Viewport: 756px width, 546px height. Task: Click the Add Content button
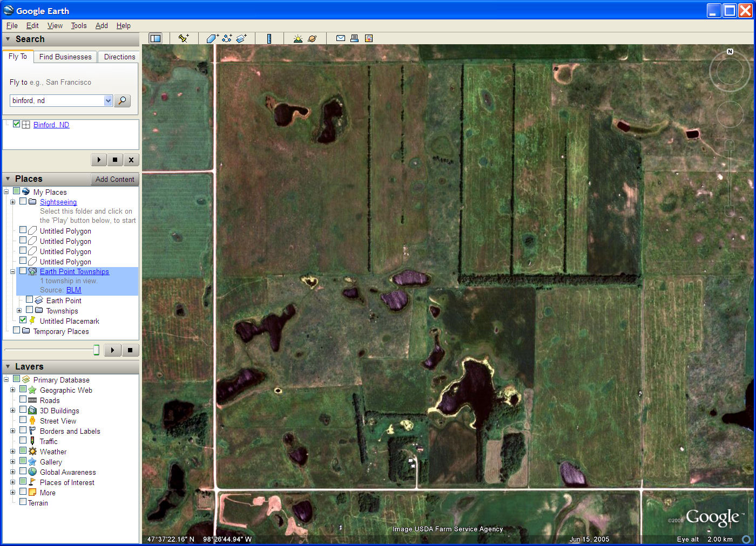pyautogui.click(x=114, y=179)
